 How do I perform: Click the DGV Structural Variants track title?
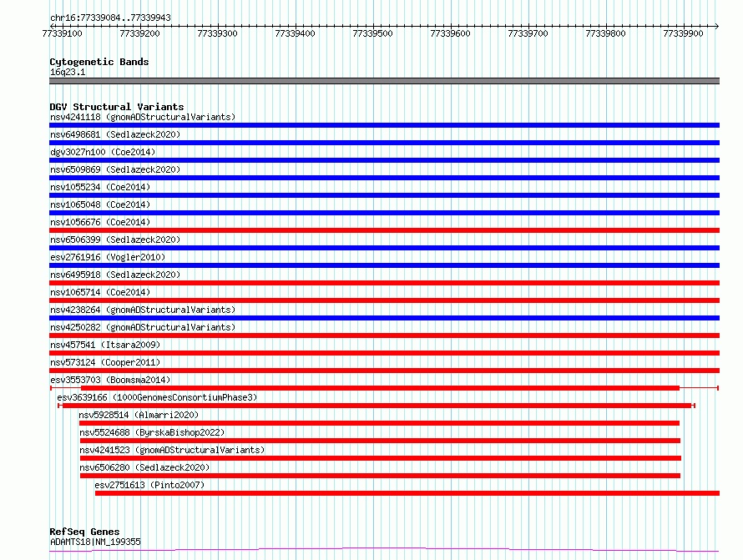click(x=117, y=107)
